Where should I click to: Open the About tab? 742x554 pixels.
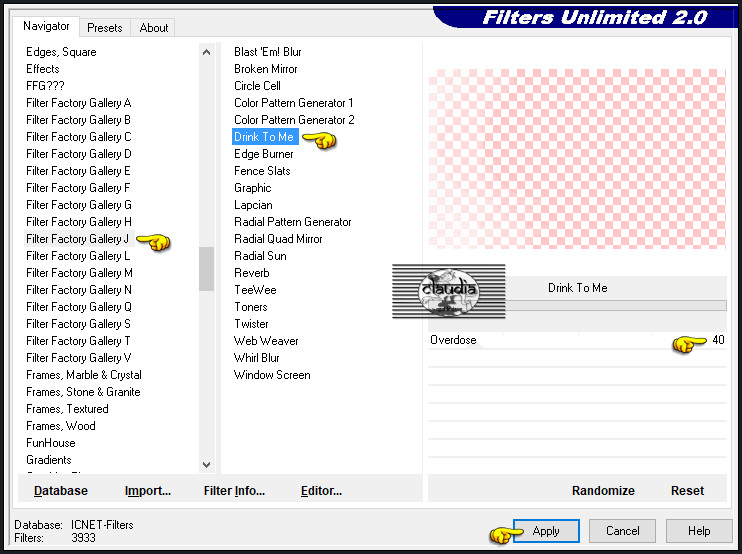153,28
